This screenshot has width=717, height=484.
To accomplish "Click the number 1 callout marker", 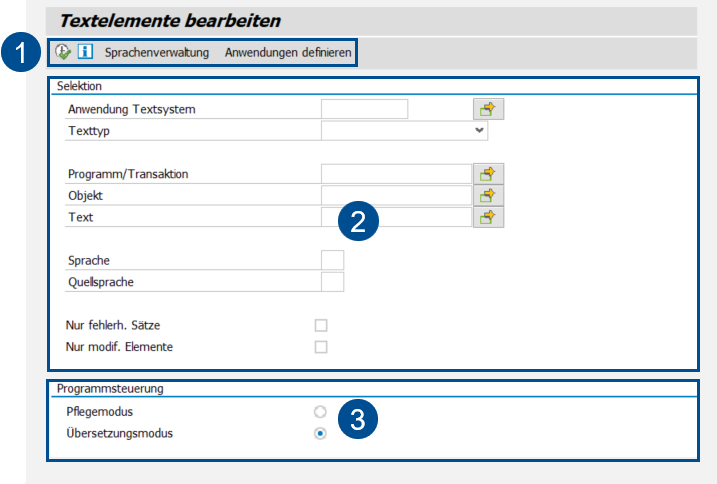I will pos(20,53).
